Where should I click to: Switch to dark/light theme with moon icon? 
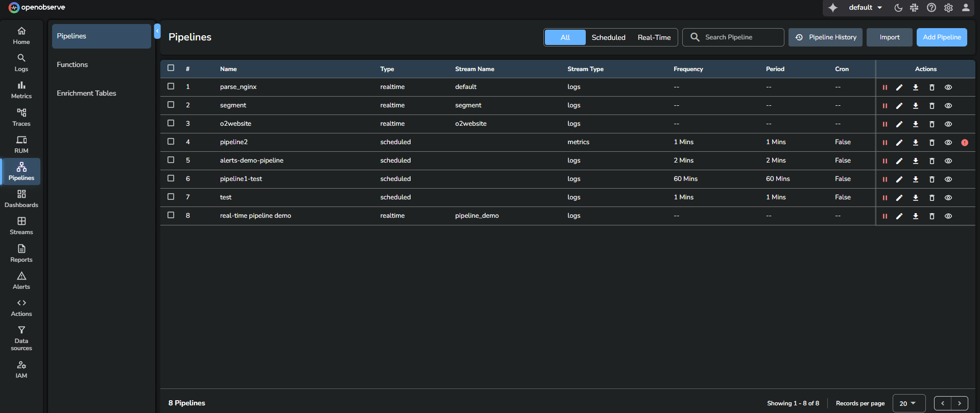point(898,8)
